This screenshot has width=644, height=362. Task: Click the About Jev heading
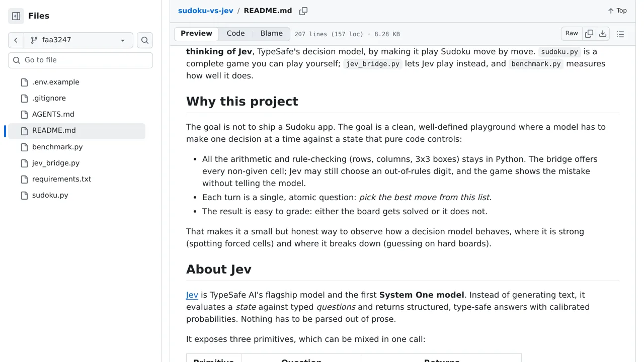click(x=219, y=269)
